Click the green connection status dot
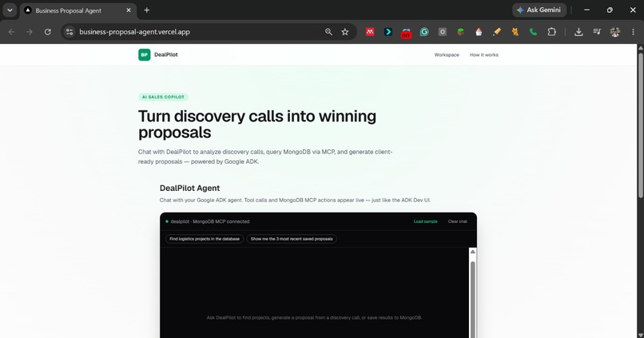644x338 pixels. 167,221
